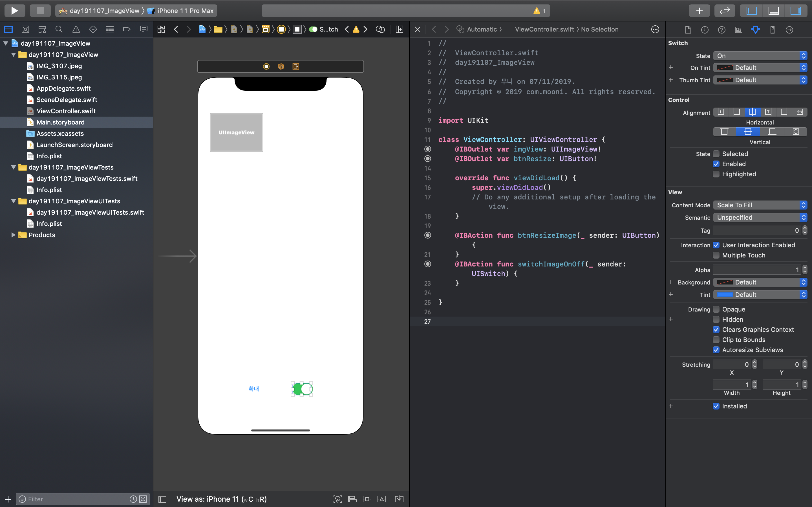Screen dimensions: 812x507
Task: Show the Issue navigator warning icon
Action: pyautogui.click(x=76, y=30)
